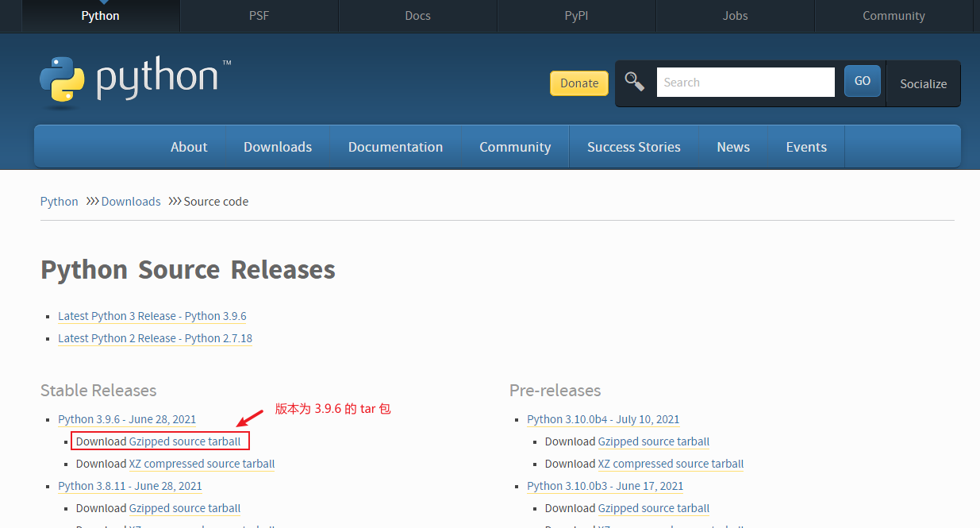This screenshot has height=528, width=980.
Task: Open the Success Stories navigation menu
Action: [x=634, y=147]
